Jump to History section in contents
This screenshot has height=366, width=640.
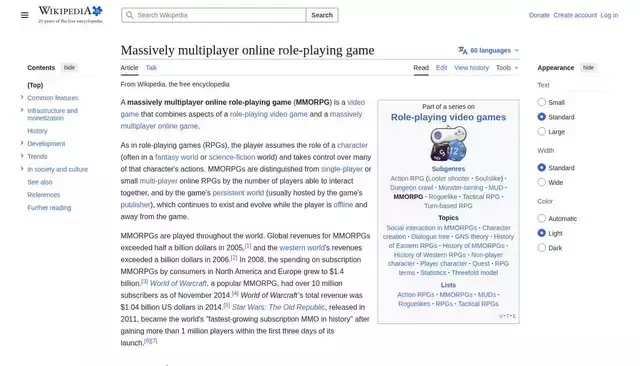[37, 131]
